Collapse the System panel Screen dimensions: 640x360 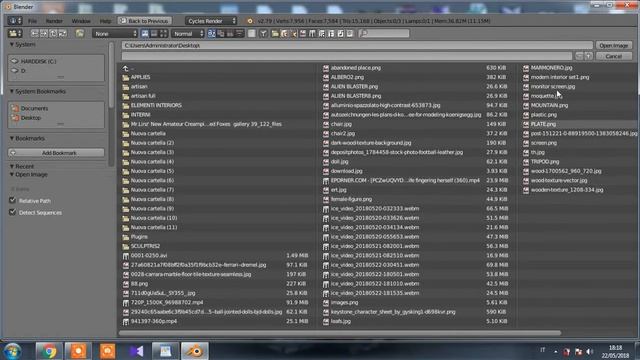12,44
